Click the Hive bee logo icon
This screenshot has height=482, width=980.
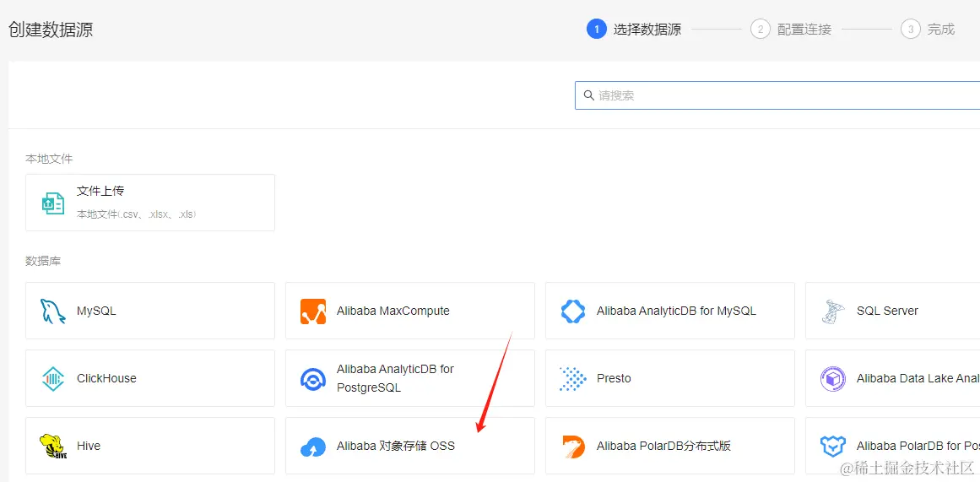pos(53,447)
